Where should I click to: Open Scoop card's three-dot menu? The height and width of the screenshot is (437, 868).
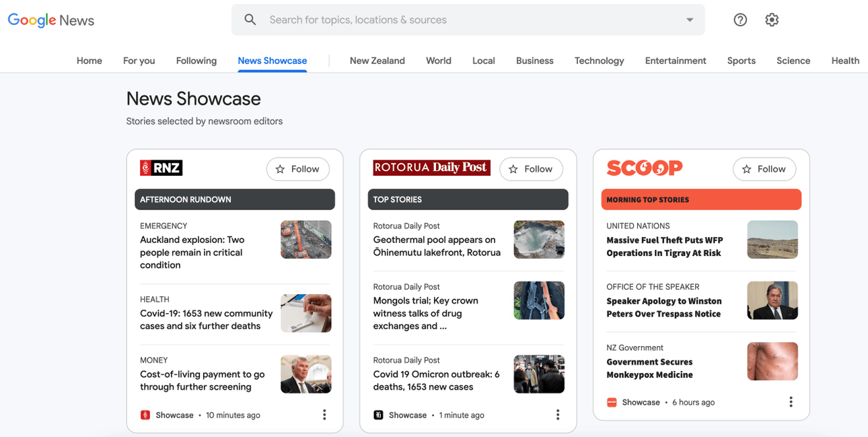791,402
